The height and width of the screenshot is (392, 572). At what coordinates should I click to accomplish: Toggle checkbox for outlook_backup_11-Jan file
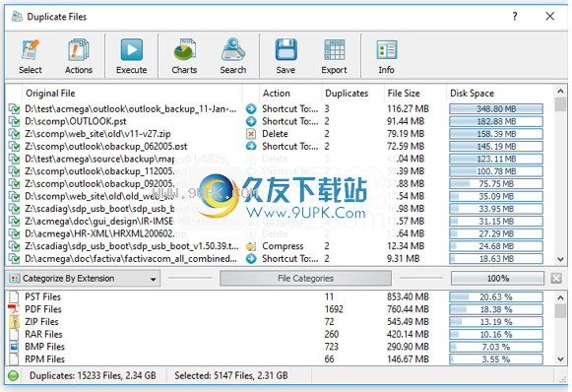point(14,108)
